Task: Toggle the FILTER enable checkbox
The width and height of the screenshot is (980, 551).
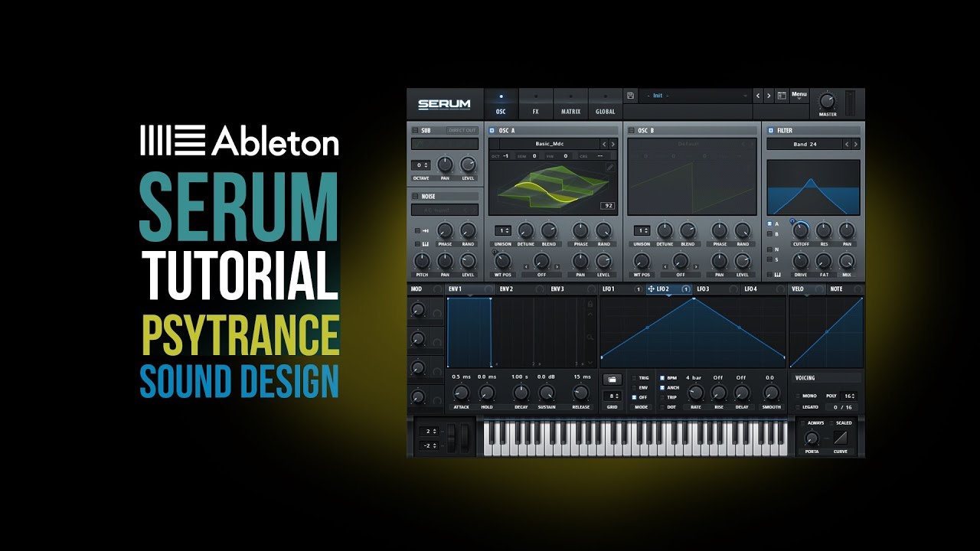Action: click(771, 131)
